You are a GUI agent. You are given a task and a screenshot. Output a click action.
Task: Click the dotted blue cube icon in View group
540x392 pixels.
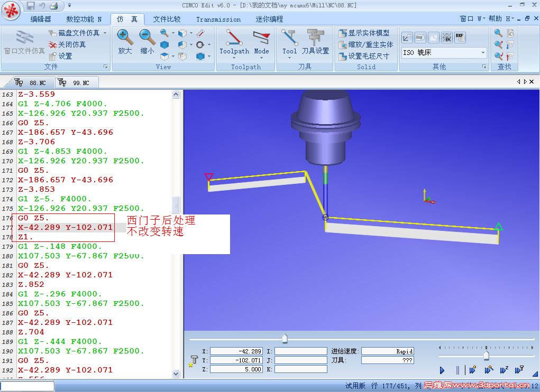(x=200, y=56)
